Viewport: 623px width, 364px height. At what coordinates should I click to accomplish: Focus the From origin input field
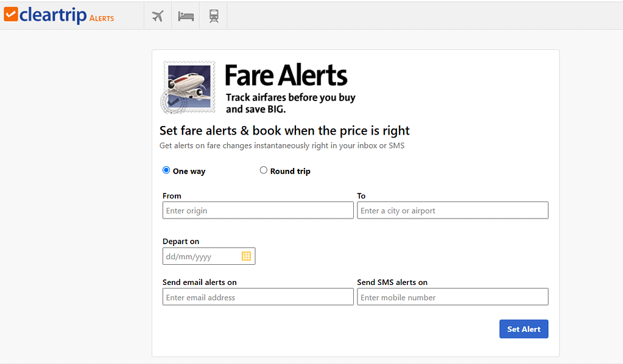click(258, 211)
